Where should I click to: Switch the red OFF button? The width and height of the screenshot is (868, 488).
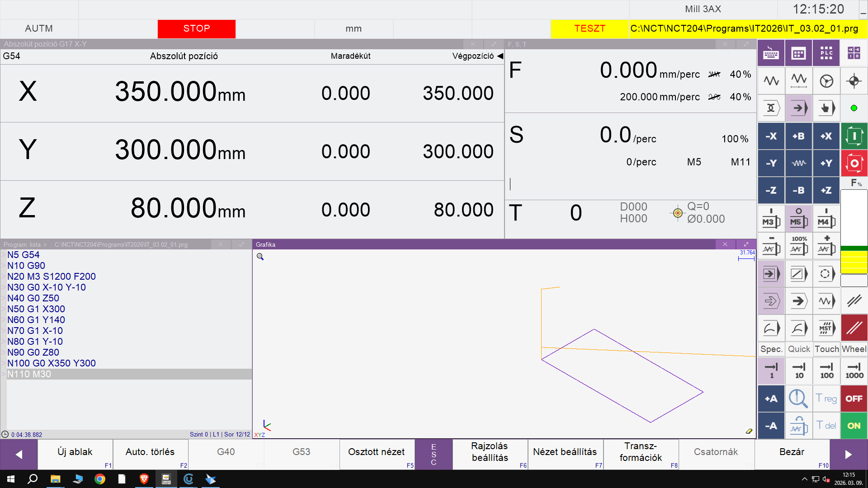coord(854,399)
